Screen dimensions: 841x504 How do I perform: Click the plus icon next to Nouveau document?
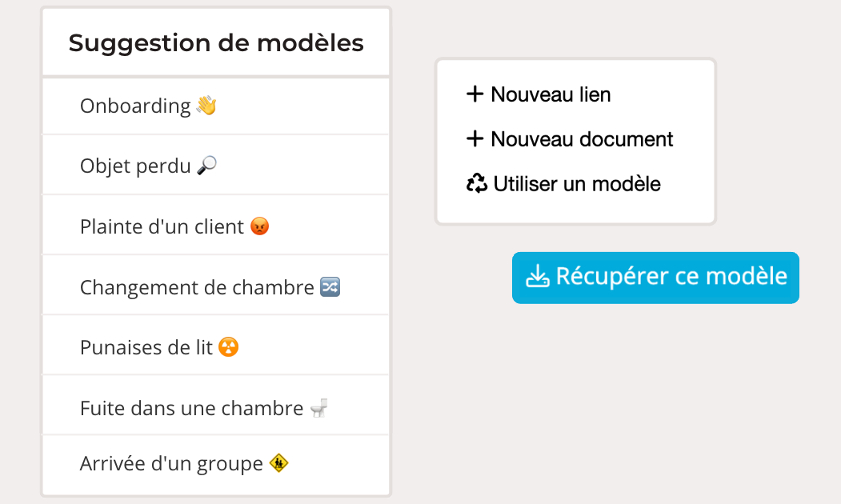coord(475,139)
